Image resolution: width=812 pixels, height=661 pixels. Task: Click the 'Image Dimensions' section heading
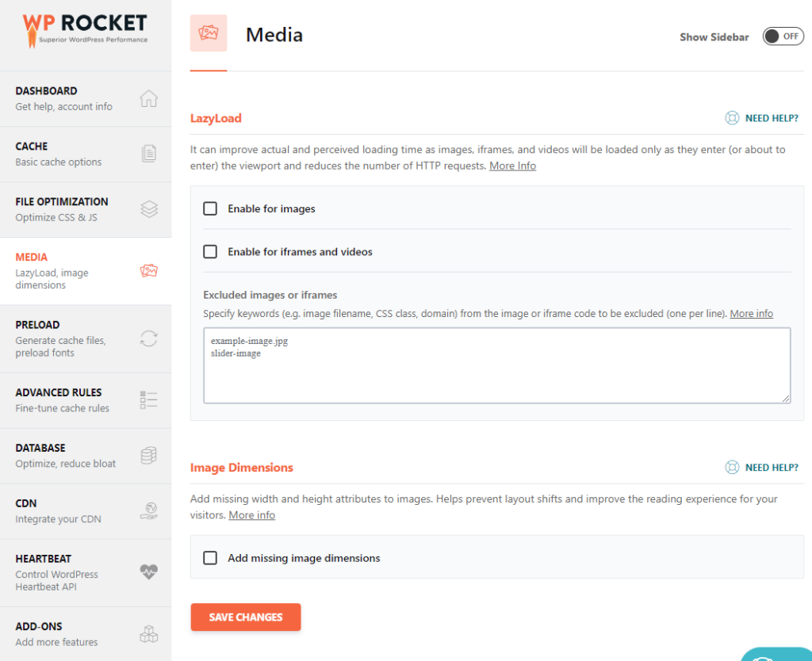(241, 468)
